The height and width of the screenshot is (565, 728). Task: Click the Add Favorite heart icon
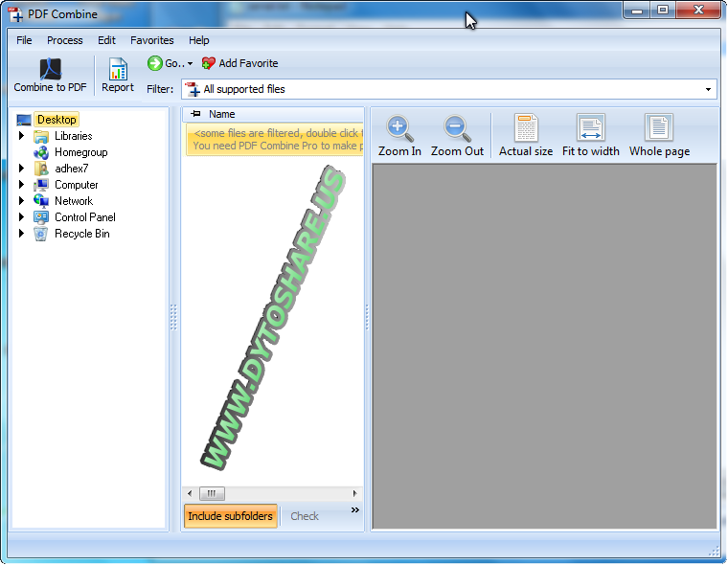pos(209,63)
